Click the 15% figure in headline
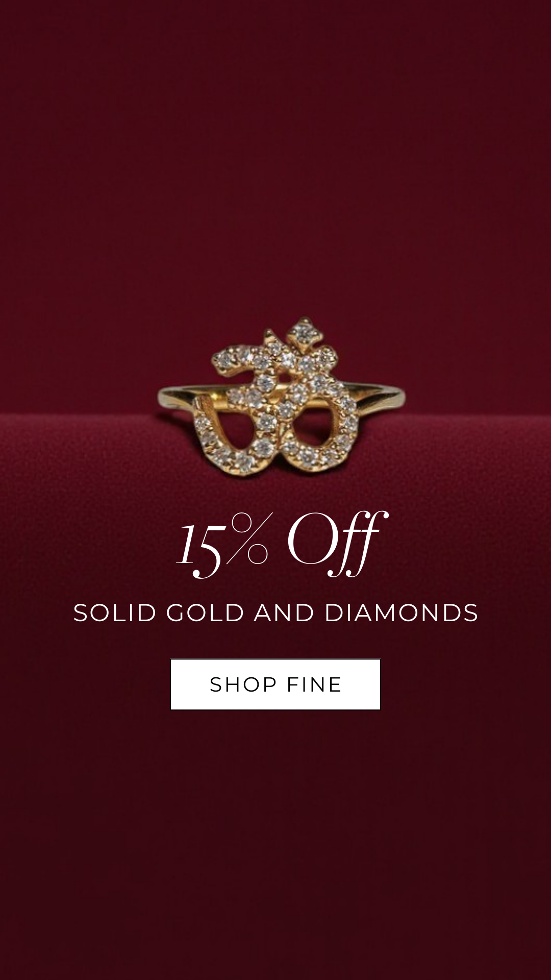 [x=222, y=545]
